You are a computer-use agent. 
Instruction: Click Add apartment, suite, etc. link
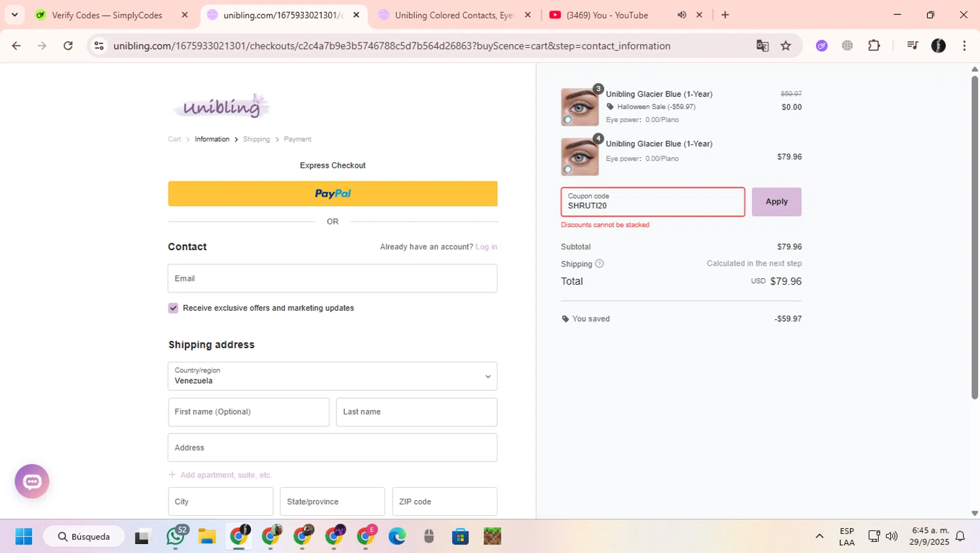[x=220, y=475]
